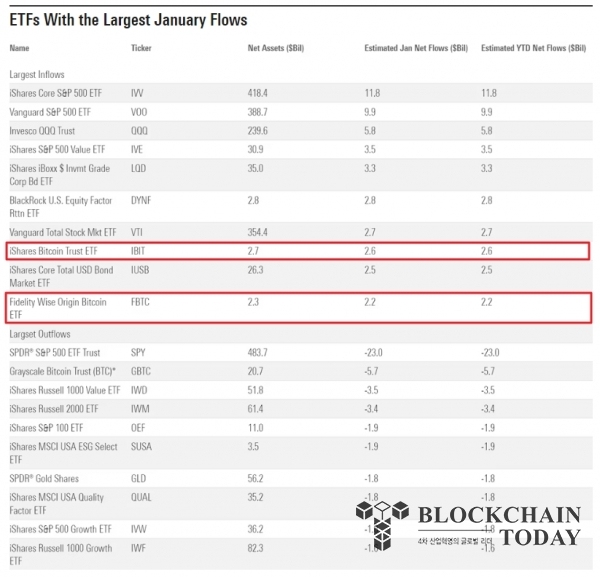Click the BLOCKCHAIN TODAY watermark text

click(x=499, y=526)
